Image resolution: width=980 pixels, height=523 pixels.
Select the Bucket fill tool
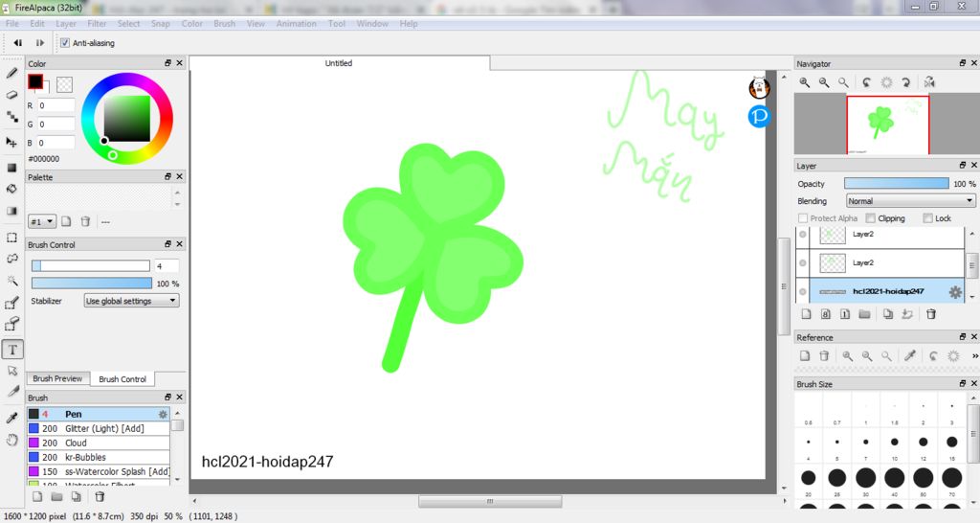[x=11, y=189]
